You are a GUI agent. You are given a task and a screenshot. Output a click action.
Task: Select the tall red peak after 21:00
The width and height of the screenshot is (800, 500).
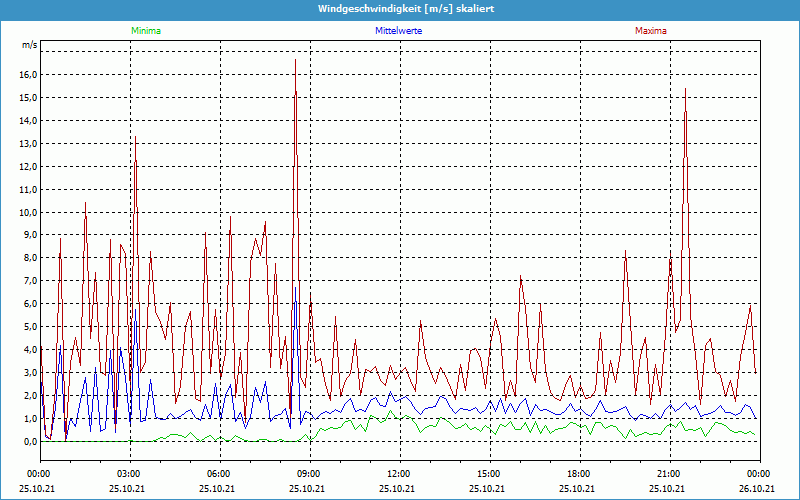click(685, 90)
